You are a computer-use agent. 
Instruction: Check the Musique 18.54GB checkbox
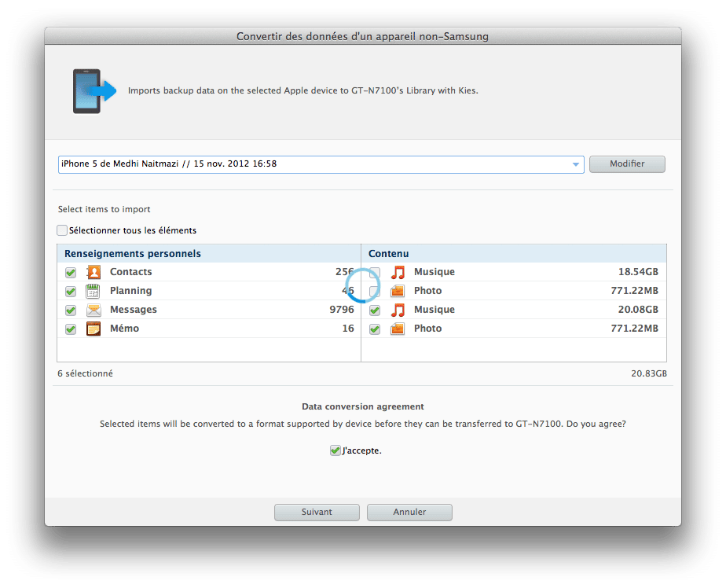(x=375, y=272)
